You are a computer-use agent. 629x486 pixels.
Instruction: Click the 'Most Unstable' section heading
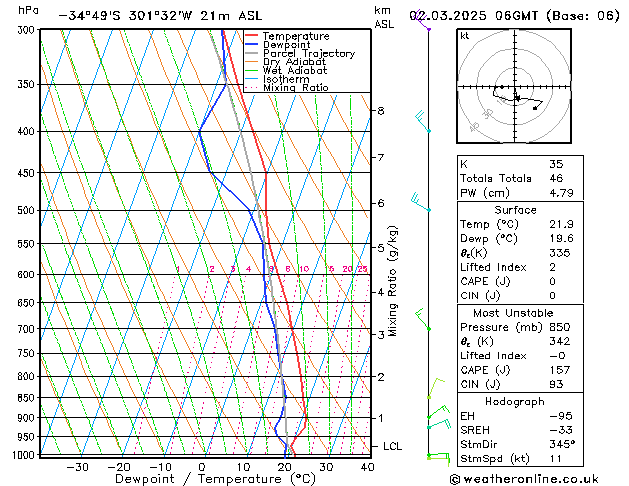513,313
